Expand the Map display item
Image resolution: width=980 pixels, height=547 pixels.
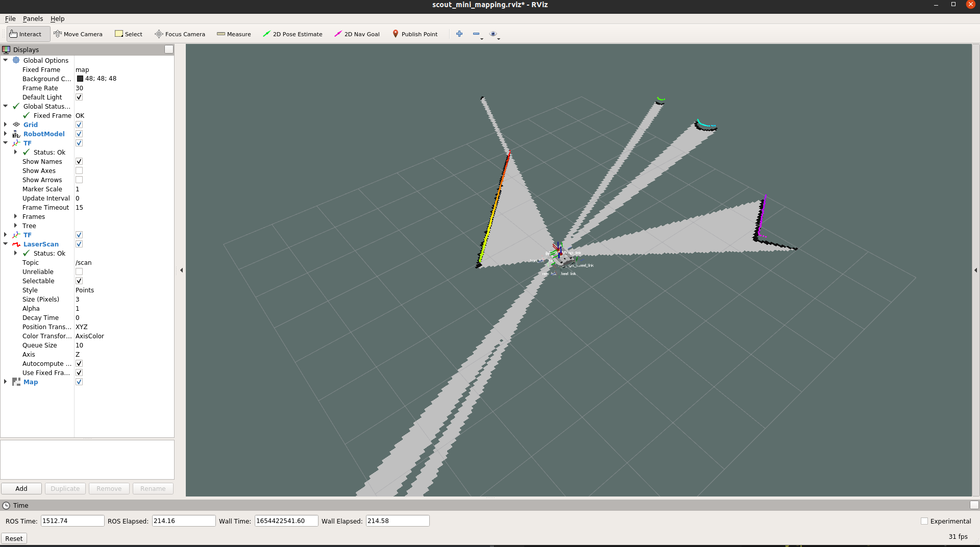coord(6,382)
